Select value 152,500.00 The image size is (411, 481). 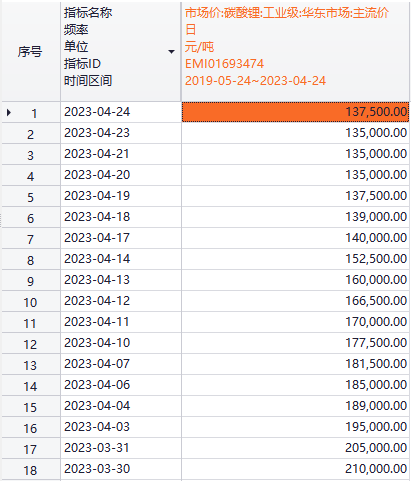(x=295, y=259)
